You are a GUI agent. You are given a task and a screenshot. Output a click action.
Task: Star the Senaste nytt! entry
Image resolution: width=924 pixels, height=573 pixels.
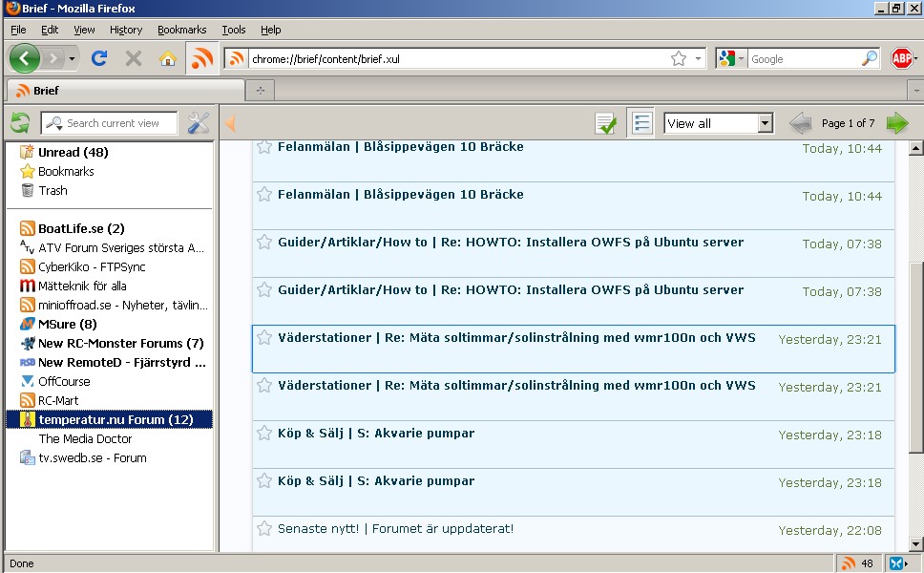pyautogui.click(x=264, y=528)
